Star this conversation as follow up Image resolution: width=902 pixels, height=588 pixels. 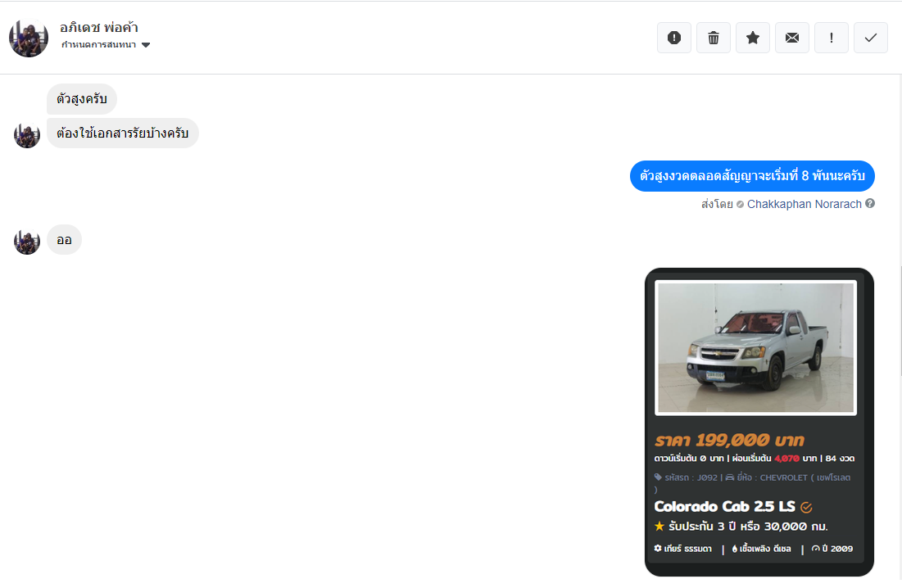752,38
